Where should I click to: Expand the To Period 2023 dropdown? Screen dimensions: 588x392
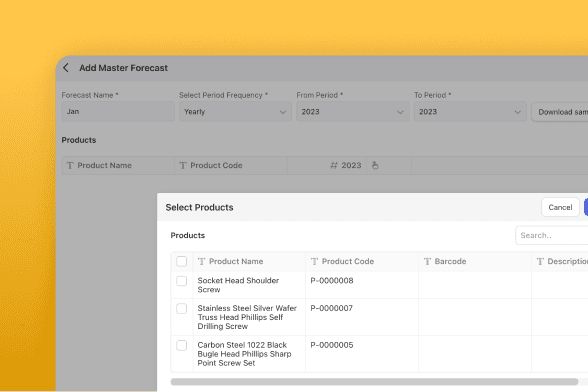pyautogui.click(x=470, y=112)
